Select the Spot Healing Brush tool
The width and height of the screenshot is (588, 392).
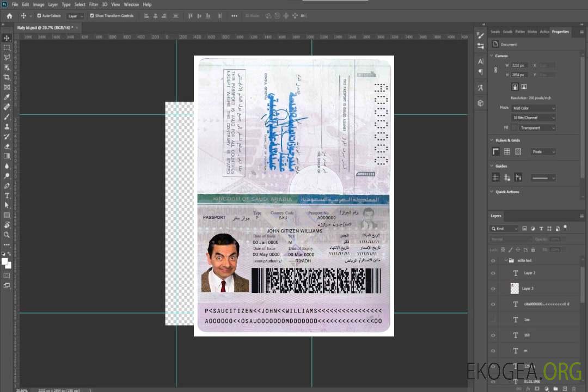coord(7,107)
